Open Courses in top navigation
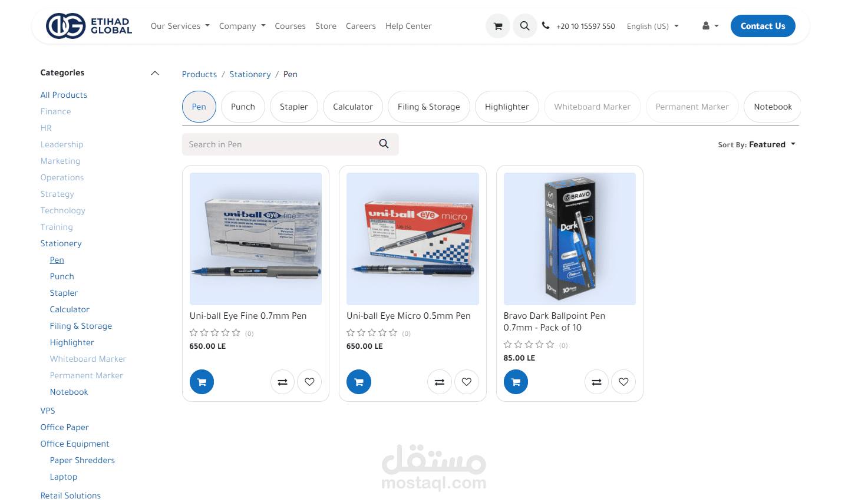868x502 pixels. click(x=290, y=26)
